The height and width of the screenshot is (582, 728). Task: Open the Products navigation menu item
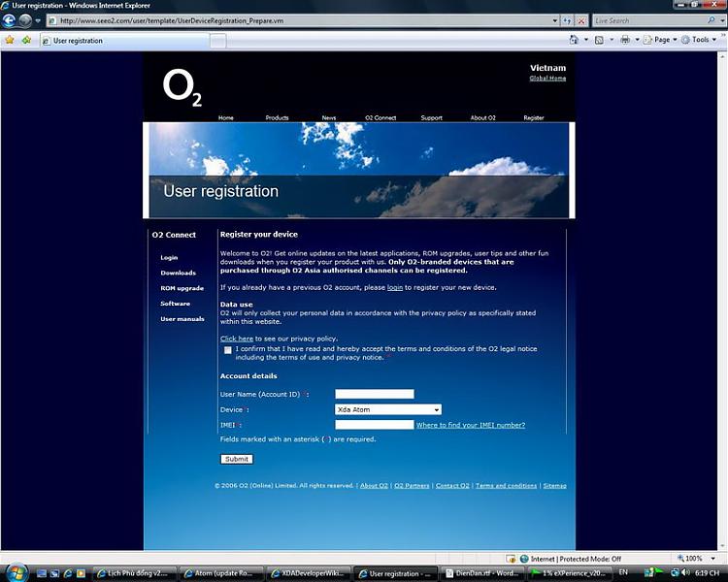click(277, 117)
